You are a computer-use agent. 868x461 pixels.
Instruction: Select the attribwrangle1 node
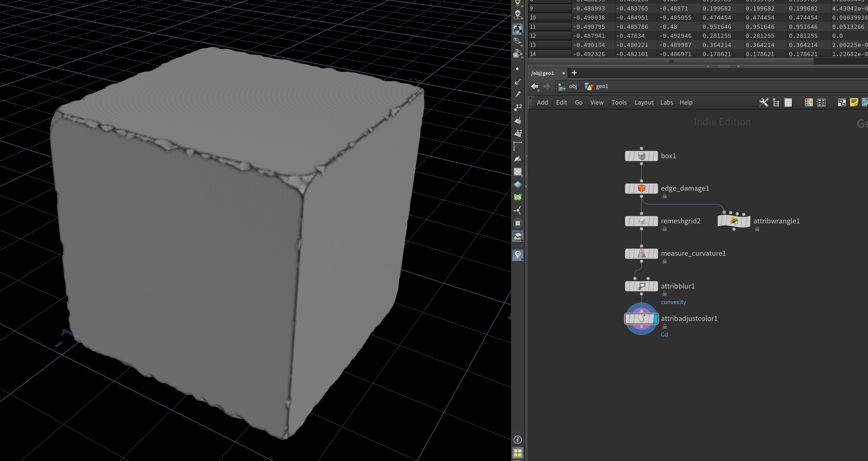[x=734, y=221]
